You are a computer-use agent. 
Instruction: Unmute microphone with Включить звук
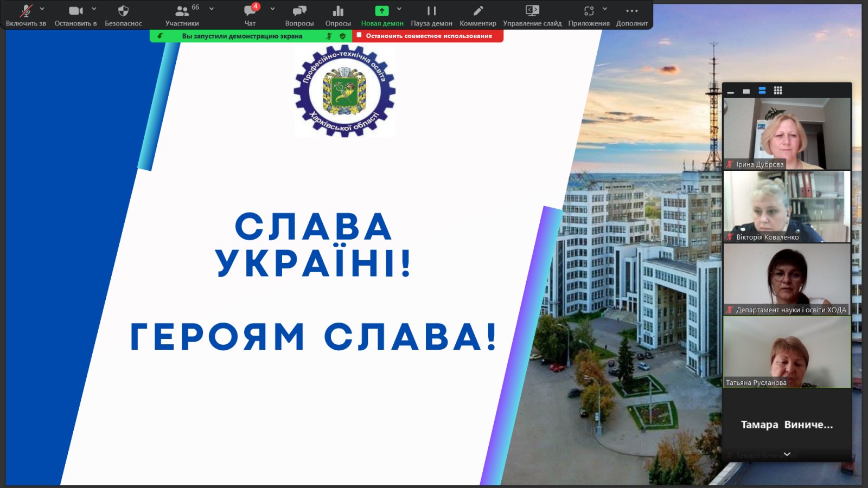[x=25, y=15]
